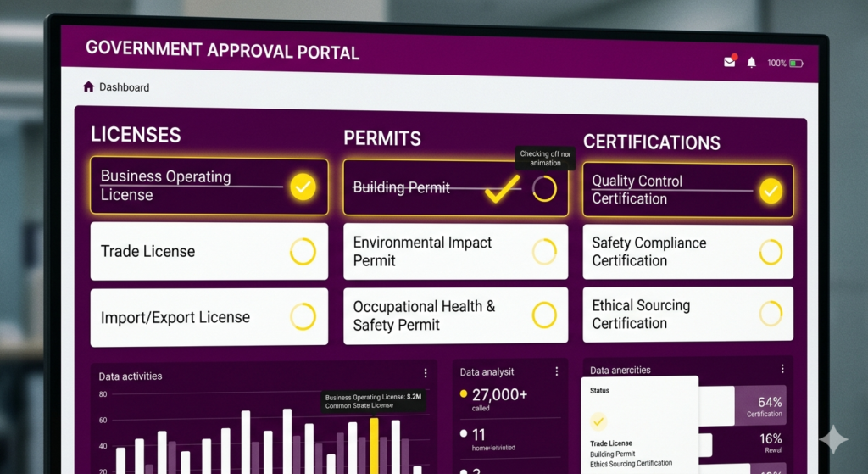
Task: Click Building Permit in Status card
Action: [612, 454]
